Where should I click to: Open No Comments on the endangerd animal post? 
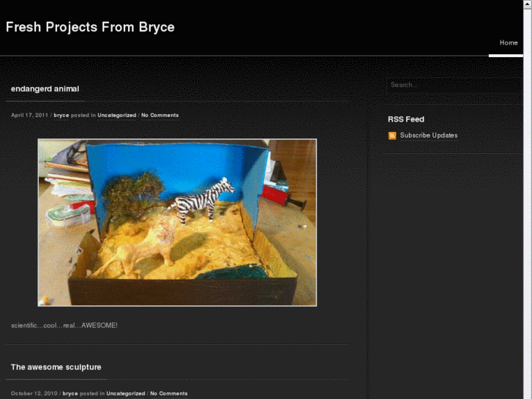pyautogui.click(x=160, y=115)
